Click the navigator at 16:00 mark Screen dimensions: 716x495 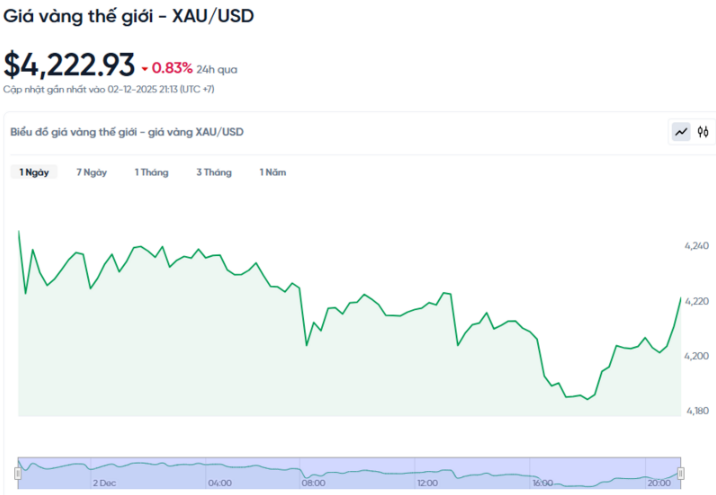[543, 483]
